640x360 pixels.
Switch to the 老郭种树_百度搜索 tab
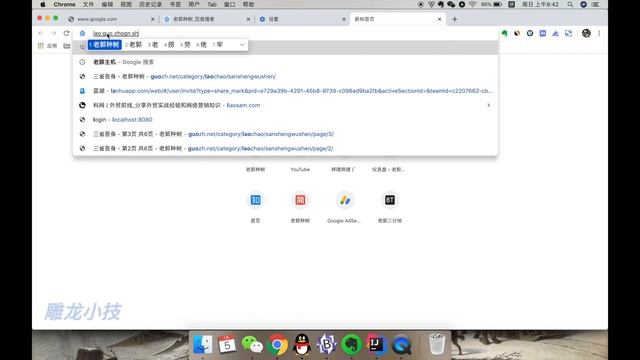[206, 19]
